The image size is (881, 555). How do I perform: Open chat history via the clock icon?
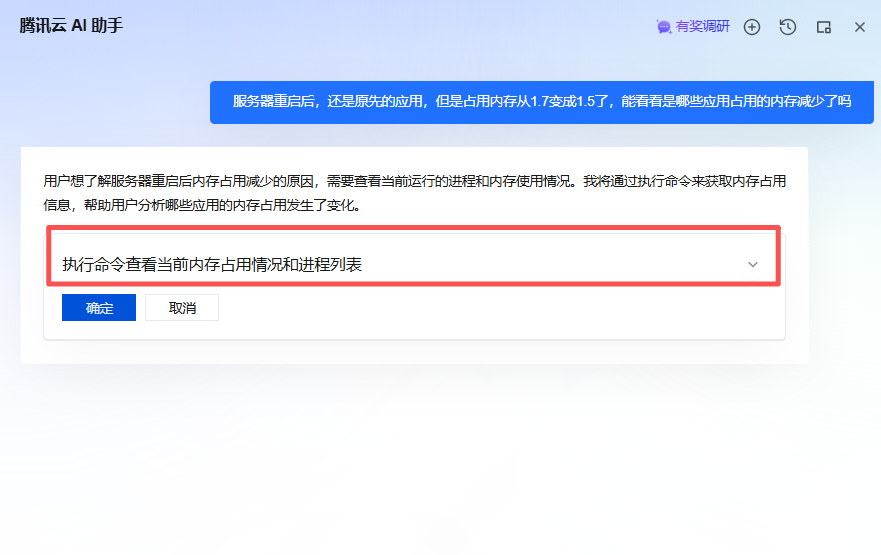click(788, 27)
